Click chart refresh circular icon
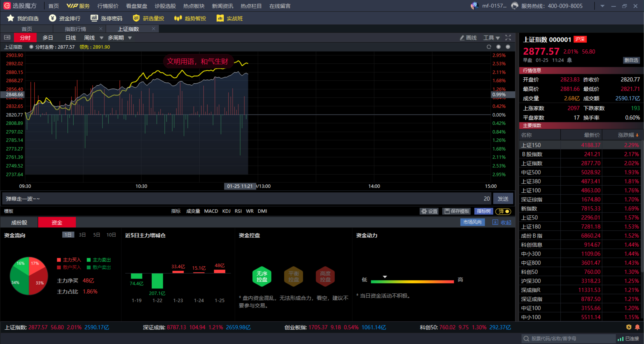This screenshot has height=344, width=644. (x=489, y=47)
